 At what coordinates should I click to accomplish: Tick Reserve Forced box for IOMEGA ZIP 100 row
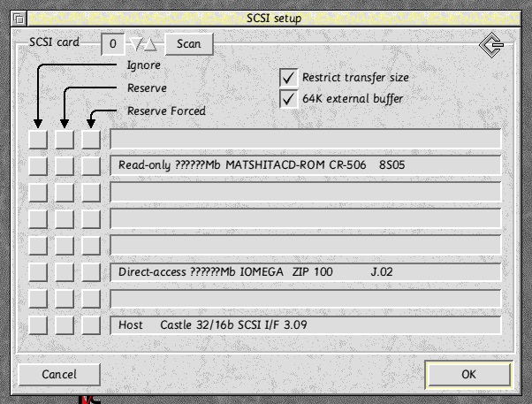tap(91, 272)
